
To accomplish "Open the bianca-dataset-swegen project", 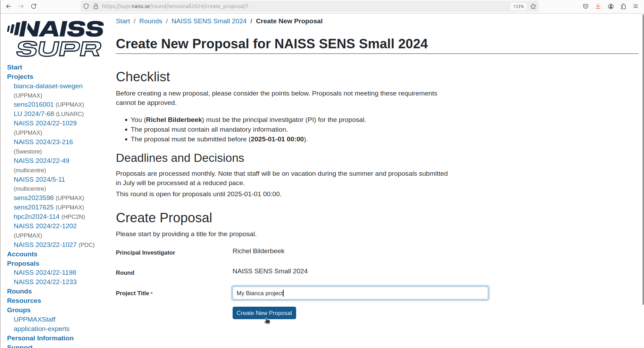I will [x=48, y=86].
